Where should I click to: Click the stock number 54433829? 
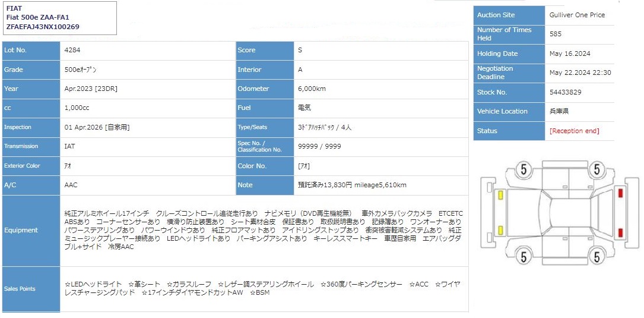pos(565,92)
